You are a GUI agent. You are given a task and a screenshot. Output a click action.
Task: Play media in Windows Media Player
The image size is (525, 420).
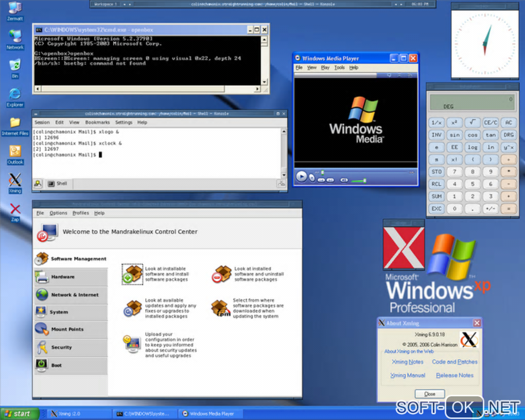[301, 177]
